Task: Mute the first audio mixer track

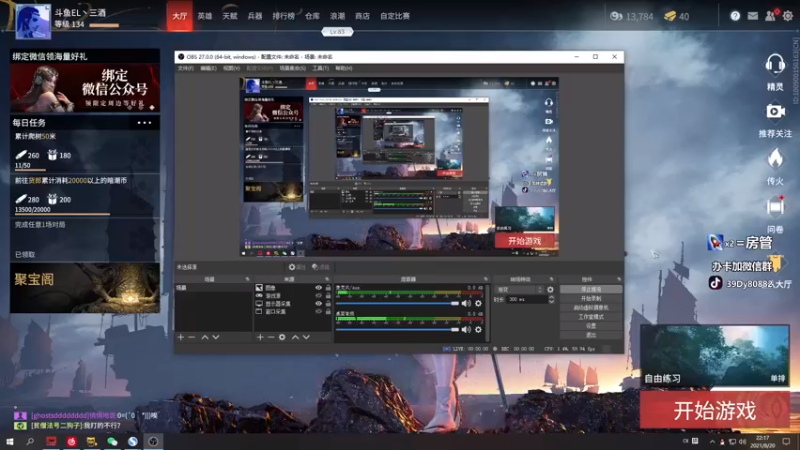Action: (x=465, y=303)
